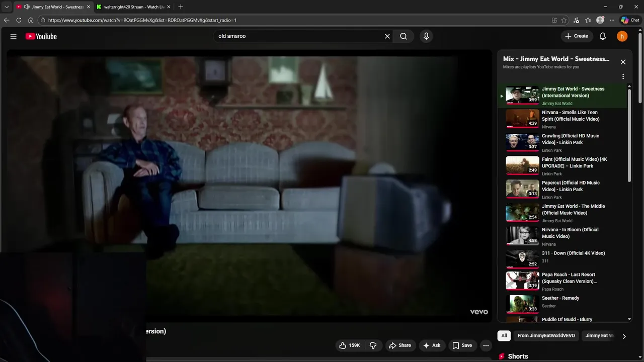Play Nirvana In Bloom video
Screen dimensions: 644x362
[563, 236]
